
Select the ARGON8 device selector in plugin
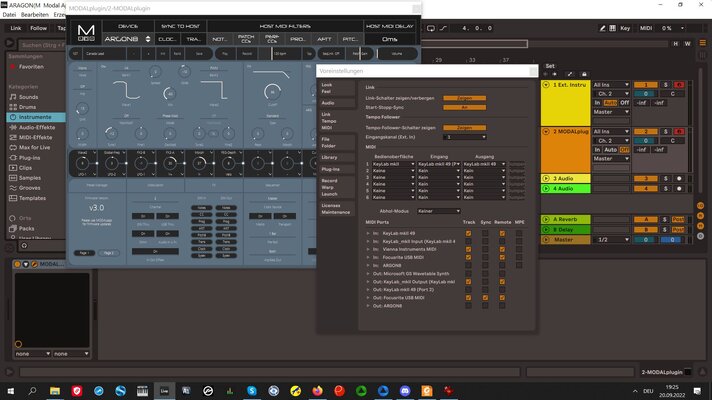click(x=127, y=39)
